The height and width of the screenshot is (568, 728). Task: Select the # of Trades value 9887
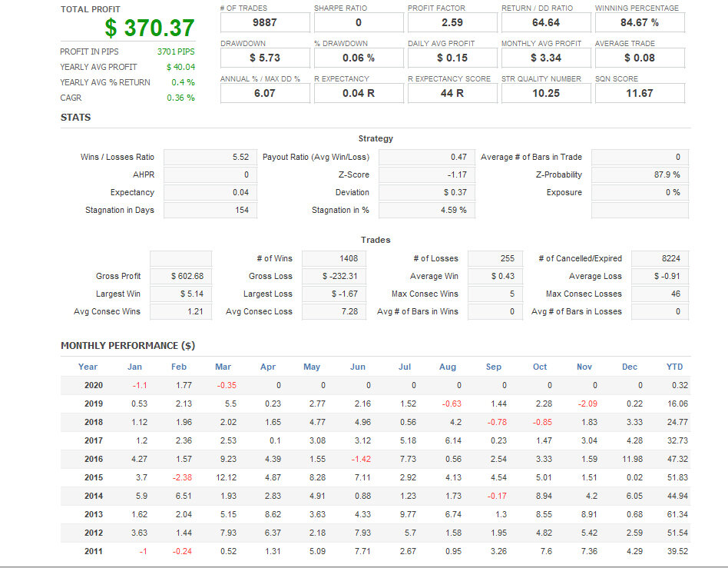pyautogui.click(x=265, y=22)
